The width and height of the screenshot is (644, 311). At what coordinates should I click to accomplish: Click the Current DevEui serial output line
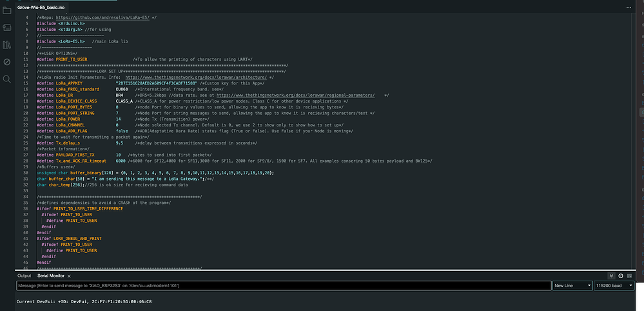point(84,301)
